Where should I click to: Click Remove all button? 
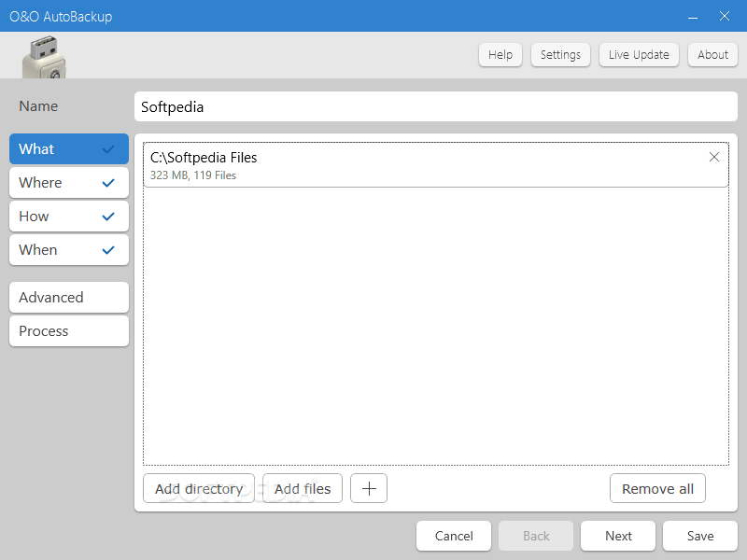pos(657,488)
